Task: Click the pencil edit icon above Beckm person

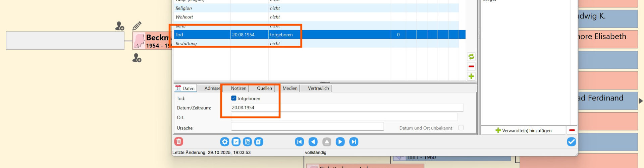Action: [137, 26]
